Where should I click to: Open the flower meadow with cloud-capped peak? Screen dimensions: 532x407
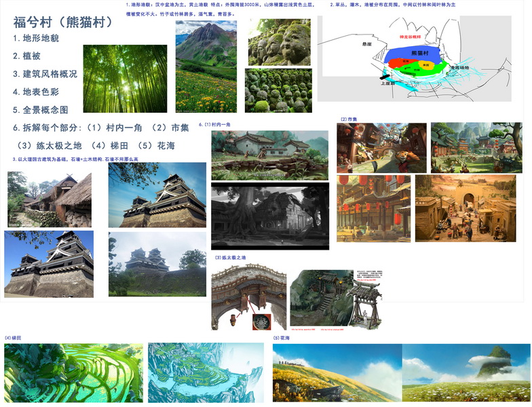pyautogui.click(x=467, y=373)
